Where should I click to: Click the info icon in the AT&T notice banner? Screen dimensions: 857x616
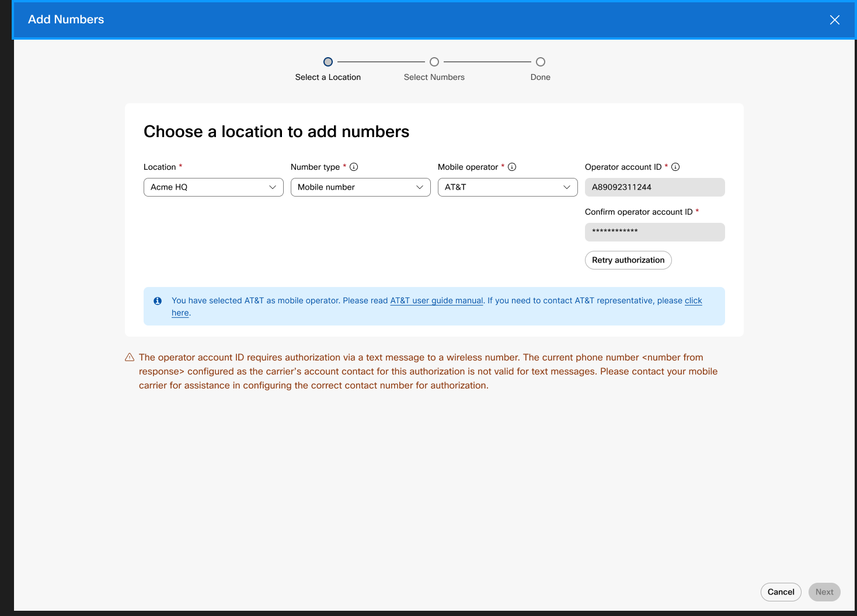pyautogui.click(x=158, y=300)
